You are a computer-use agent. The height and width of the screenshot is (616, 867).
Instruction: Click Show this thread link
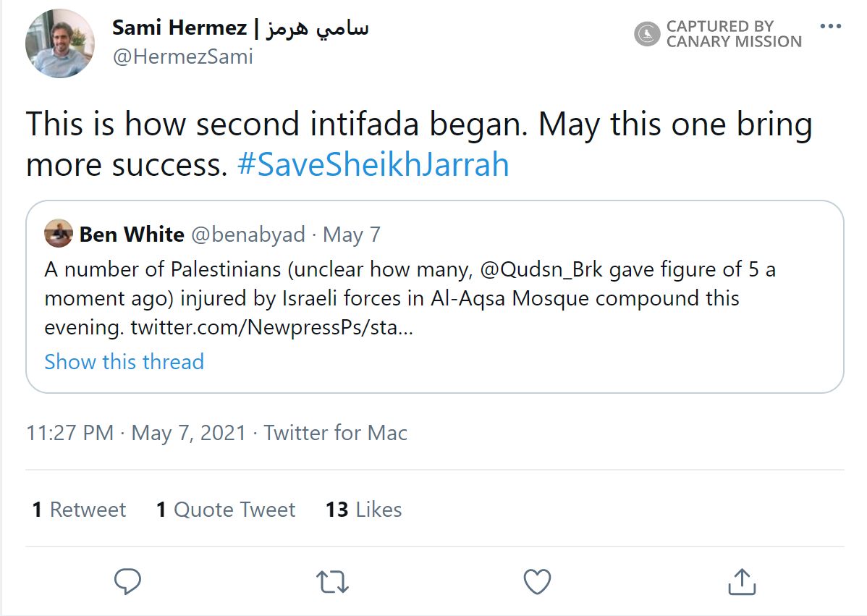(x=124, y=361)
